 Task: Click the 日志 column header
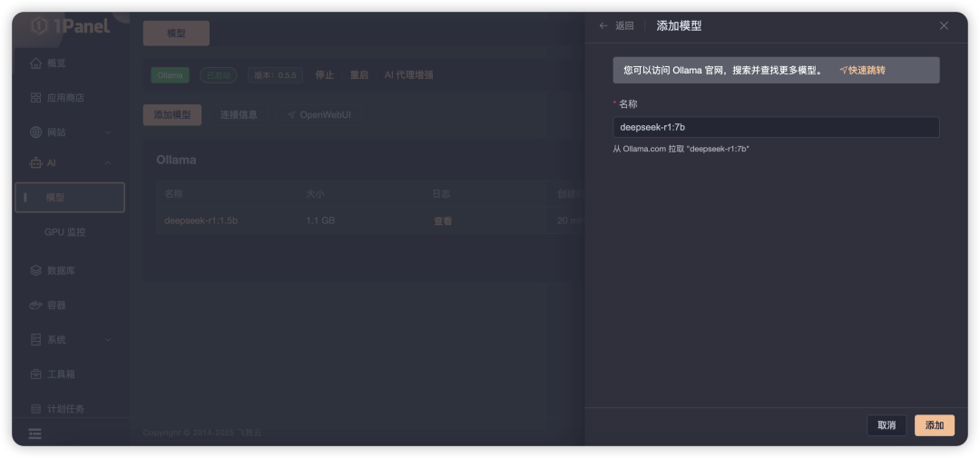pos(441,194)
